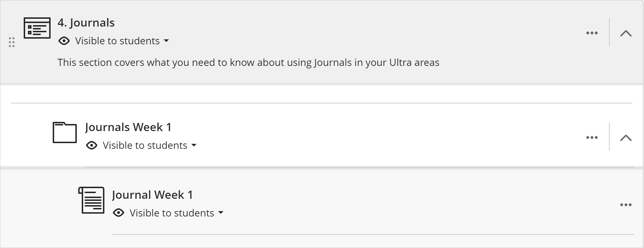Open the Journals Week 1 folder title
Image resolution: width=644 pixels, height=248 pixels.
(x=128, y=127)
